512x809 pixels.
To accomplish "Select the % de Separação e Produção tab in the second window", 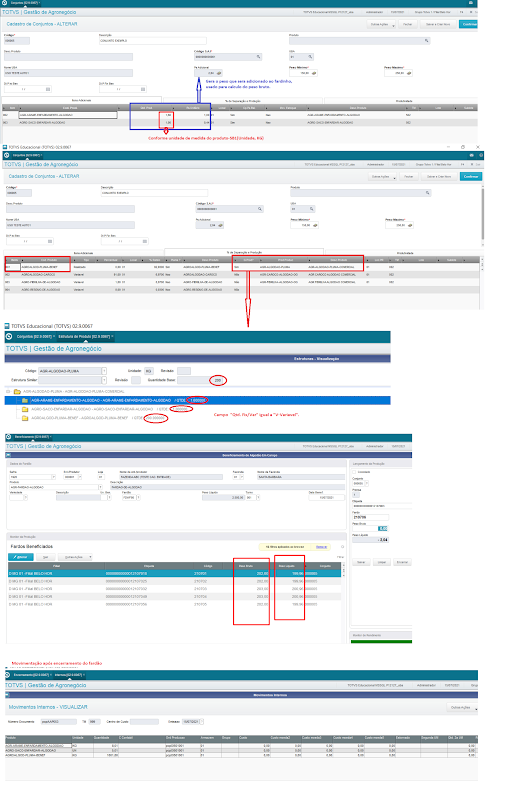I will 244,252.
